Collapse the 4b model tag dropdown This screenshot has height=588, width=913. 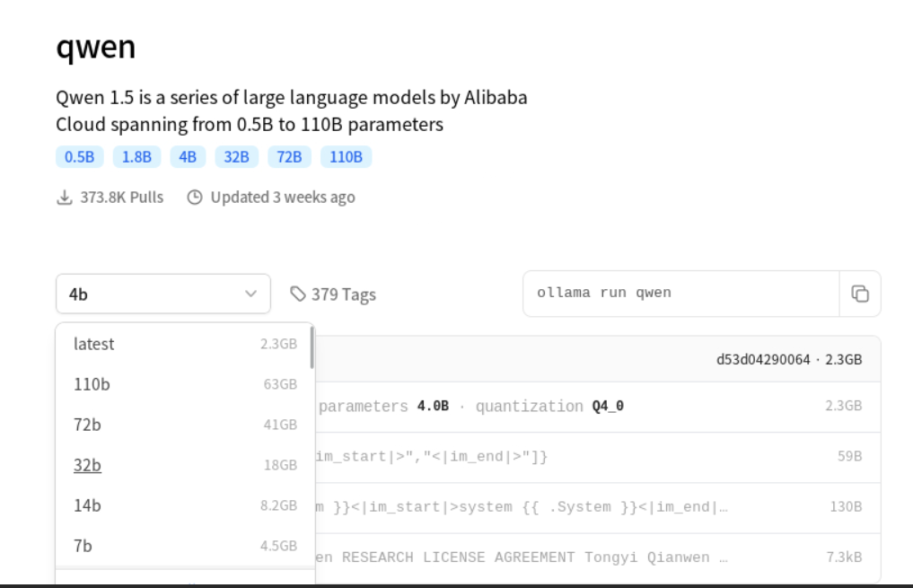162,294
